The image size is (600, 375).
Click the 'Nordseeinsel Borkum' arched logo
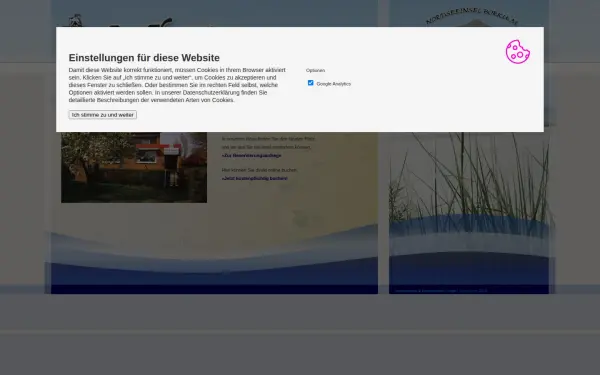pyautogui.click(x=472, y=17)
